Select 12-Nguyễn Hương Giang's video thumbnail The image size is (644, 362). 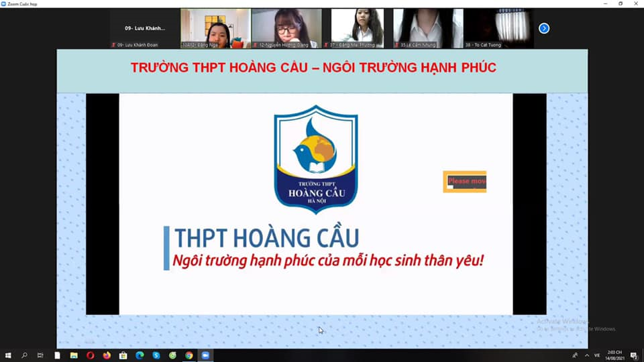(286, 28)
